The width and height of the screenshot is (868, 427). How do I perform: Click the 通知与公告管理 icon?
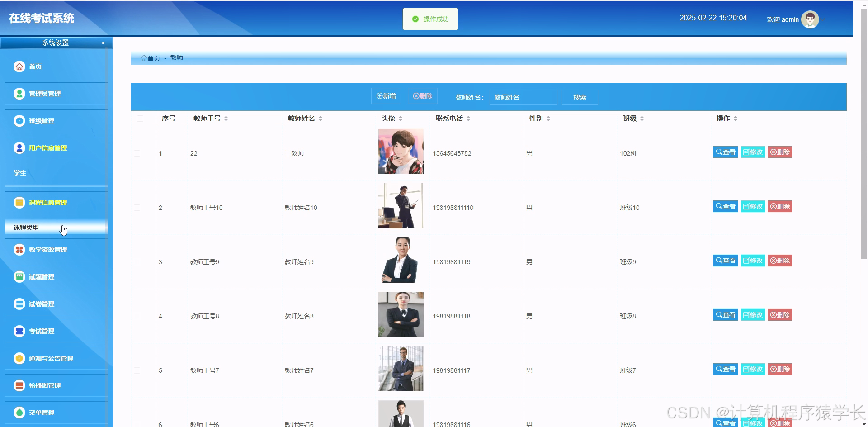(x=19, y=358)
